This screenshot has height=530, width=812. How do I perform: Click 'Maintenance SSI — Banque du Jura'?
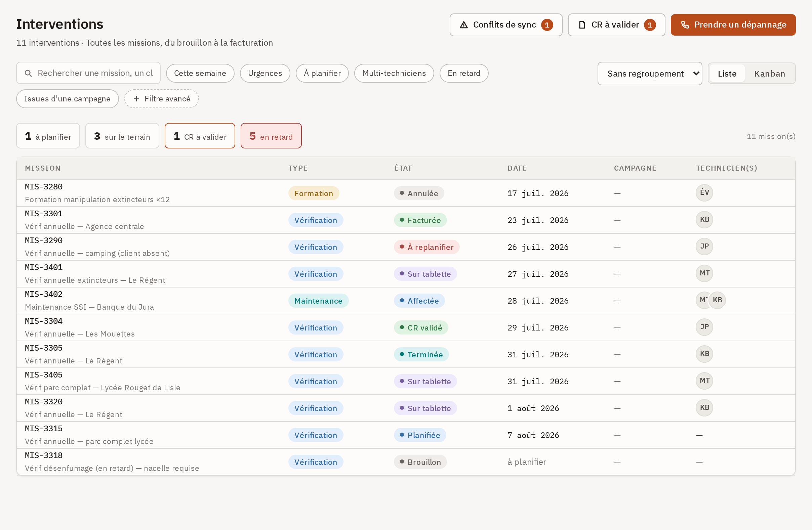coord(89,307)
